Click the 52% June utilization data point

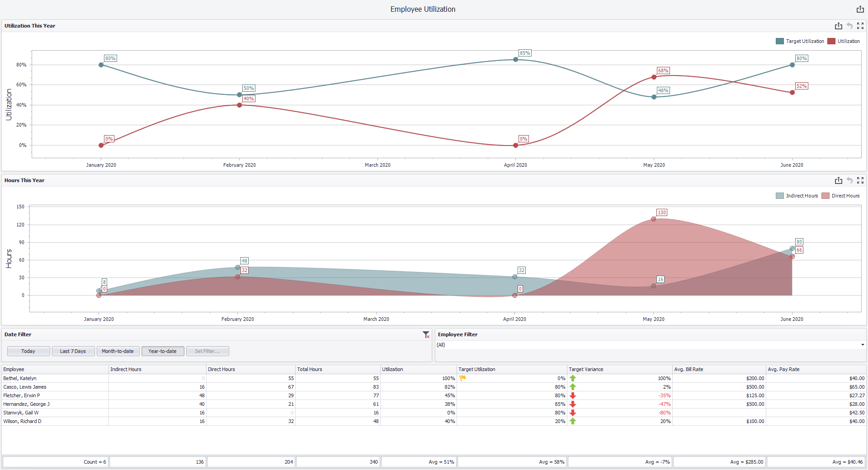tap(792, 93)
